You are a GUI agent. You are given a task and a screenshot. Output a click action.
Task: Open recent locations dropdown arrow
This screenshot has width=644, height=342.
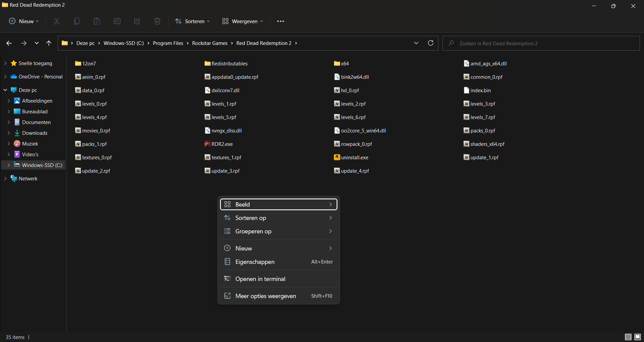point(37,43)
